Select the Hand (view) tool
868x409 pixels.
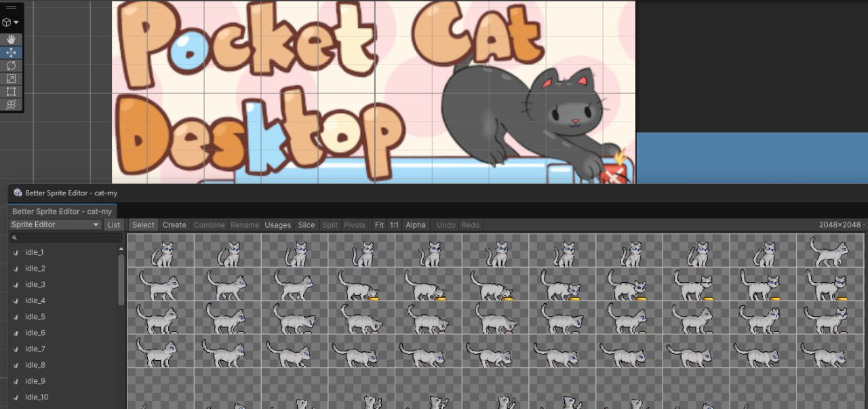click(x=11, y=39)
